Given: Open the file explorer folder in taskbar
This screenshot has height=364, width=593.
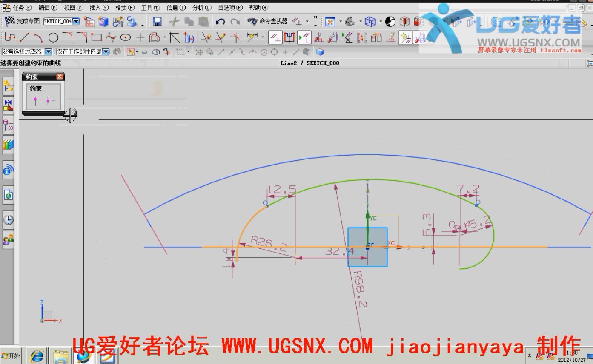Looking at the screenshot, I should coord(60,356).
